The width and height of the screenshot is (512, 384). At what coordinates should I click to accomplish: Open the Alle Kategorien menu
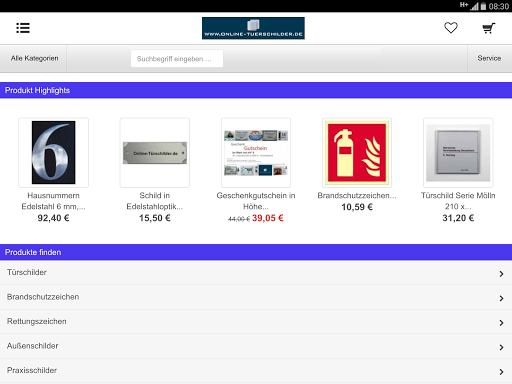tap(34, 58)
